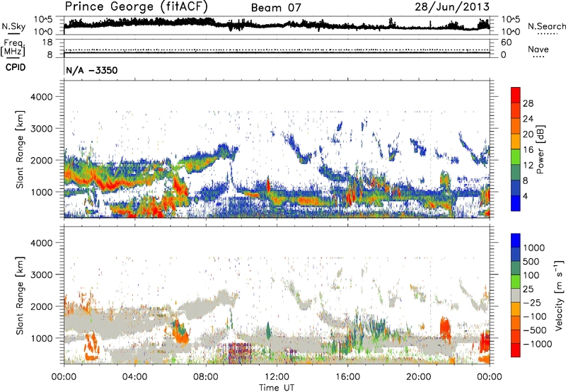Click the "4" power colorbar label
Screen dimensions: 566x392
coord(525,196)
